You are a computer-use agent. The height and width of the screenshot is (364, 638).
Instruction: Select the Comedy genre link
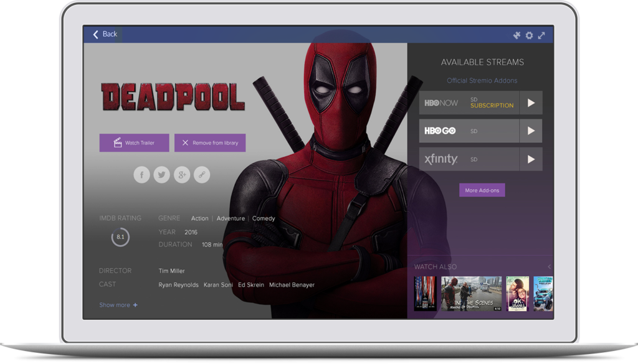[264, 218]
